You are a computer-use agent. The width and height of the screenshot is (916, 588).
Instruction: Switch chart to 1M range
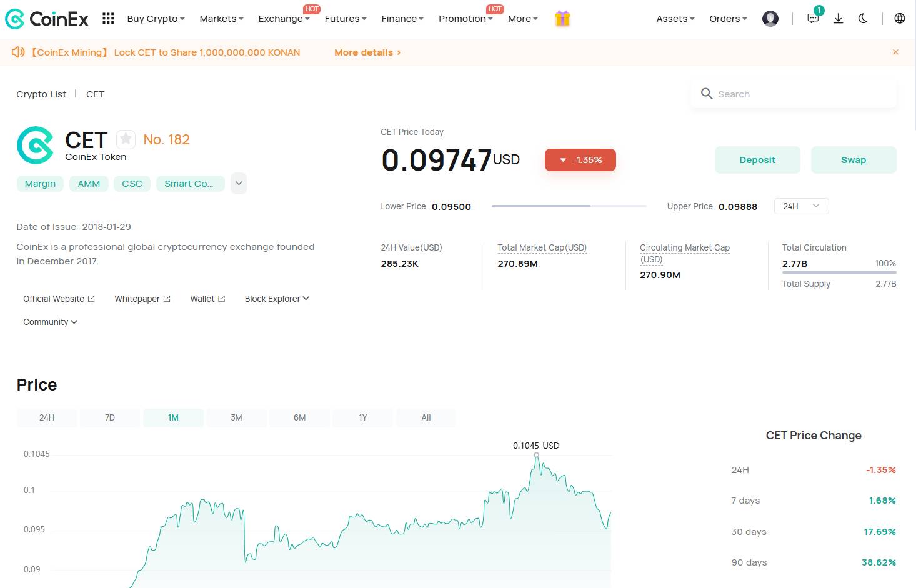click(x=173, y=417)
